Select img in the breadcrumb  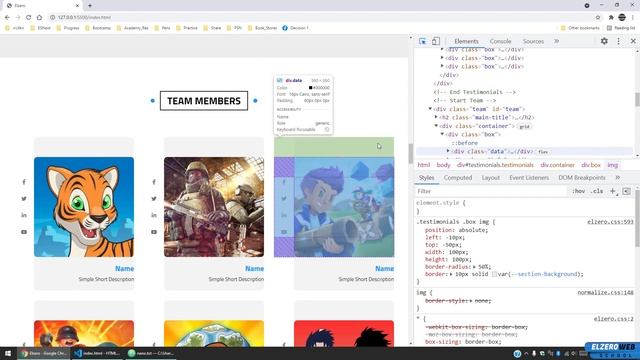click(613, 165)
